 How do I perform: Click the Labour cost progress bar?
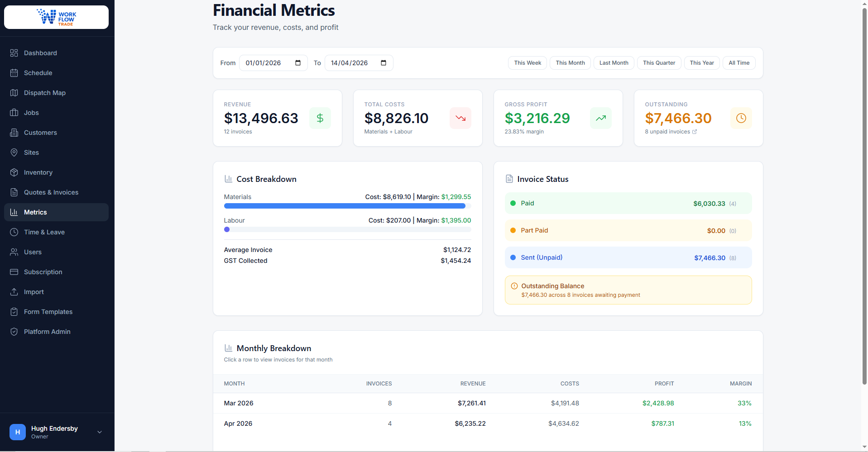(347, 229)
